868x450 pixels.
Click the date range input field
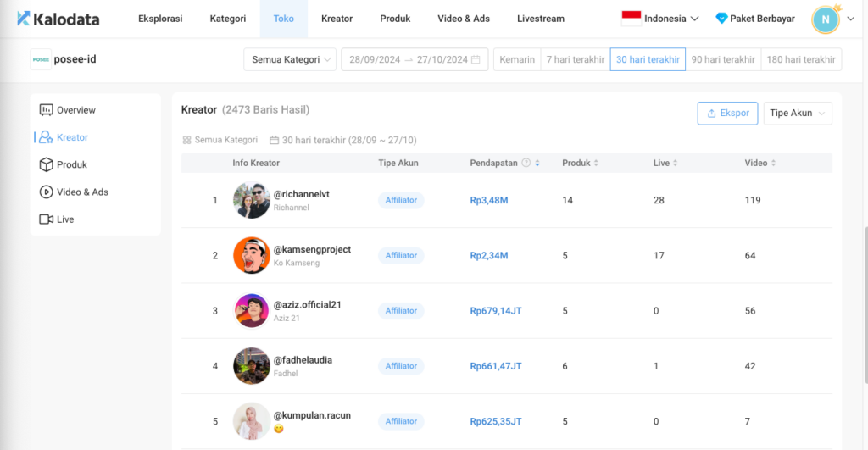415,59
